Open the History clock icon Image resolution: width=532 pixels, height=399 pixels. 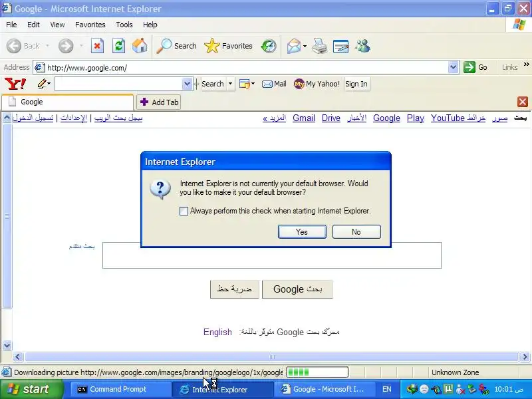point(269,46)
